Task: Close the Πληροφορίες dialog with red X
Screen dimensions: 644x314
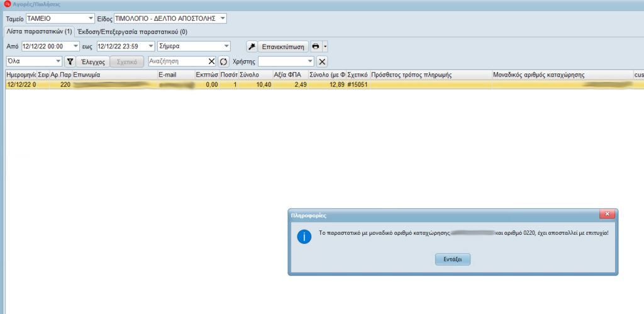Action: point(606,214)
